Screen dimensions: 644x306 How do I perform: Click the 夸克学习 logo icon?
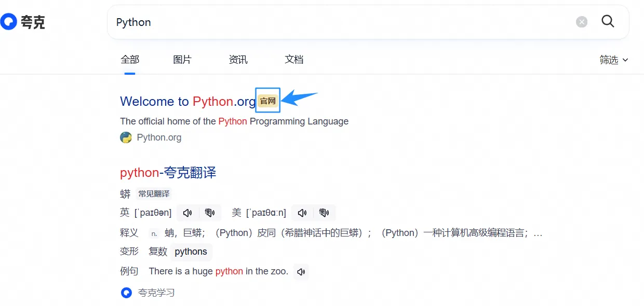(126, 293)
